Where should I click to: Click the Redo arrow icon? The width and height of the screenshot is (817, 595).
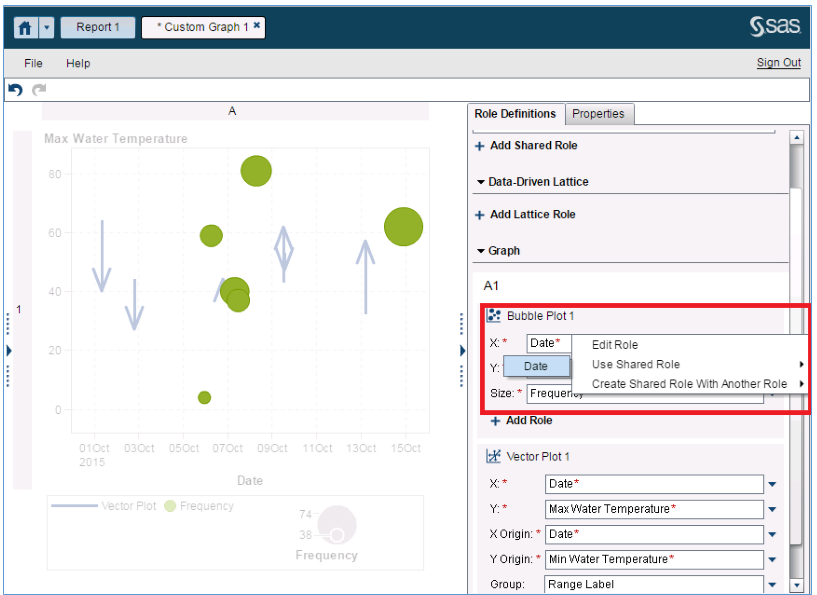39,90
